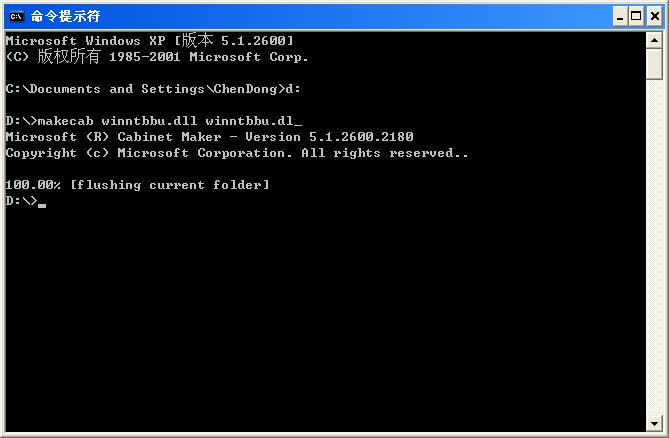
Task: Click the word makecab in the command line
Action: (x=65, y=121)
